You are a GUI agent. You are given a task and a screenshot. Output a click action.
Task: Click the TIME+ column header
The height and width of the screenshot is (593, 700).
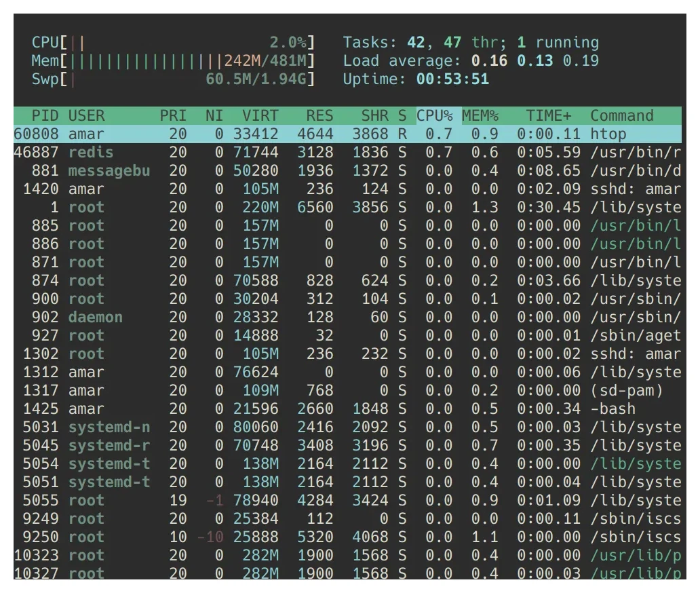(x=549, y=115)
